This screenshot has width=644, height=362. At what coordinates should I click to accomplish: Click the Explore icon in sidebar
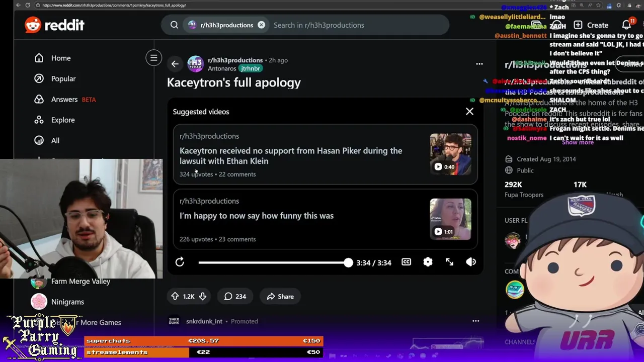click(x=39, y=120)
